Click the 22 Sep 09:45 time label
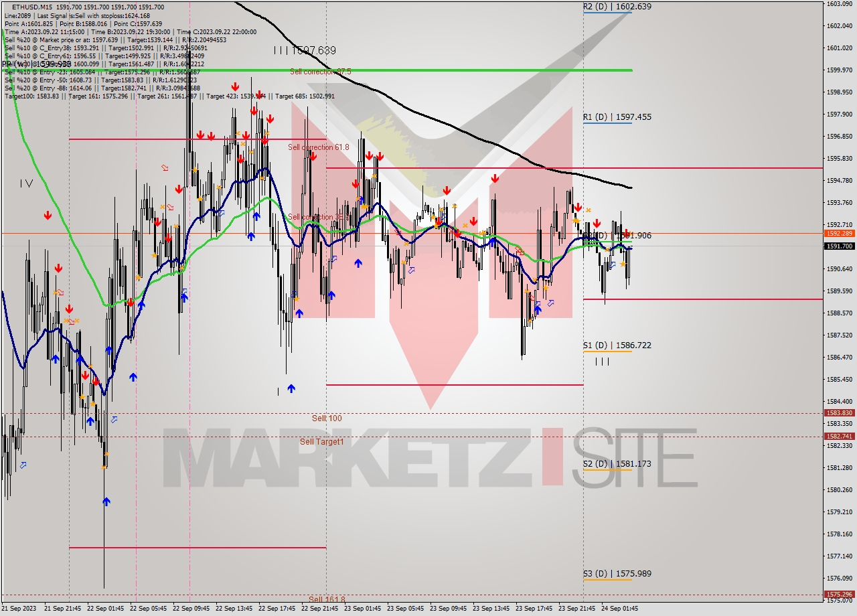The image size is (857, 616). (192, 609)
